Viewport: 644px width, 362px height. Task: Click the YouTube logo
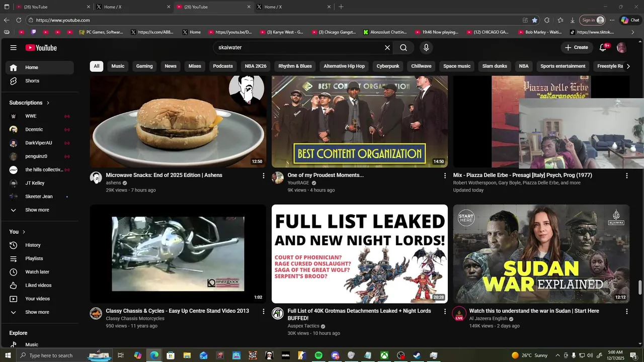[x=41, y=48]
